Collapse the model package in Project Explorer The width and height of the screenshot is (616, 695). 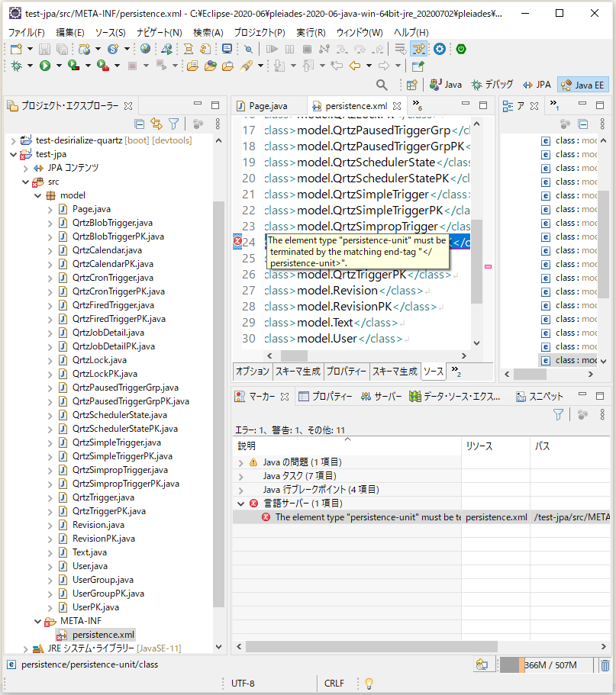click(36, 195)
